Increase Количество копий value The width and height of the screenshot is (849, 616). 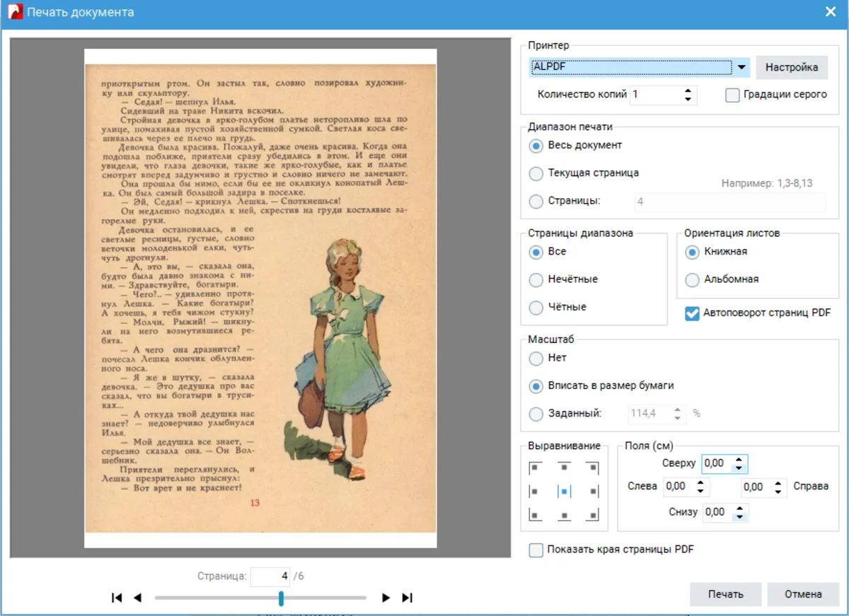(x=688, y=91)
